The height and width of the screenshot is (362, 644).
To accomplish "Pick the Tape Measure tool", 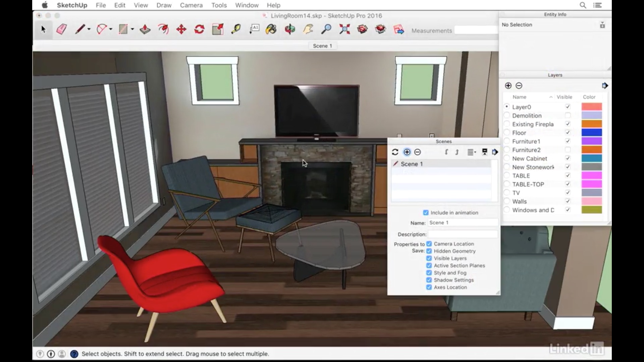I will click(x=236, y=29).
